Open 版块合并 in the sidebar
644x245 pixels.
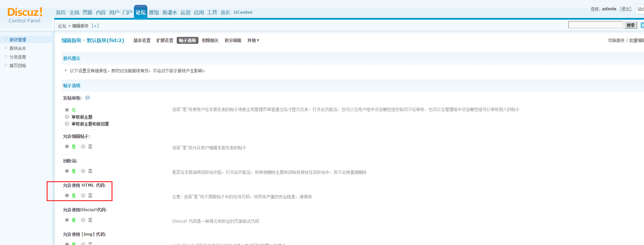click(x=18, y=48)
